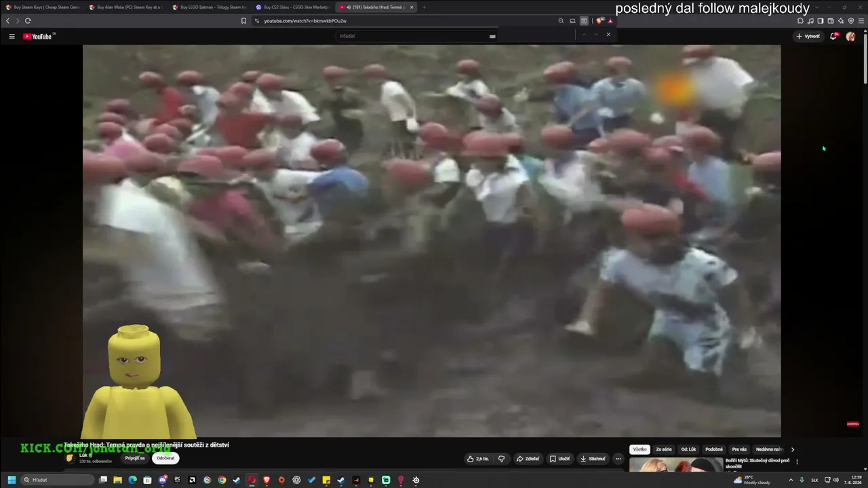Select the Od: Lůk filter chip
This screenshot has width=868, height=488.
(688, 449)
